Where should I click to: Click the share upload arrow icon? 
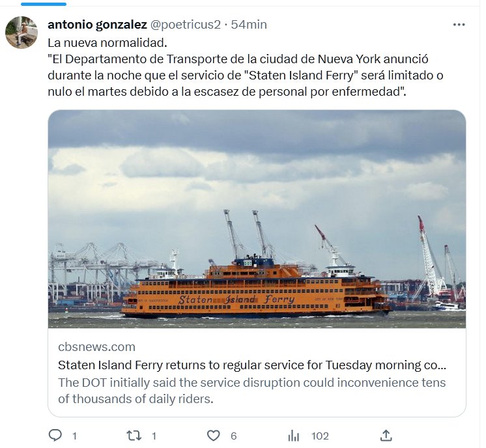pos(386,435)
